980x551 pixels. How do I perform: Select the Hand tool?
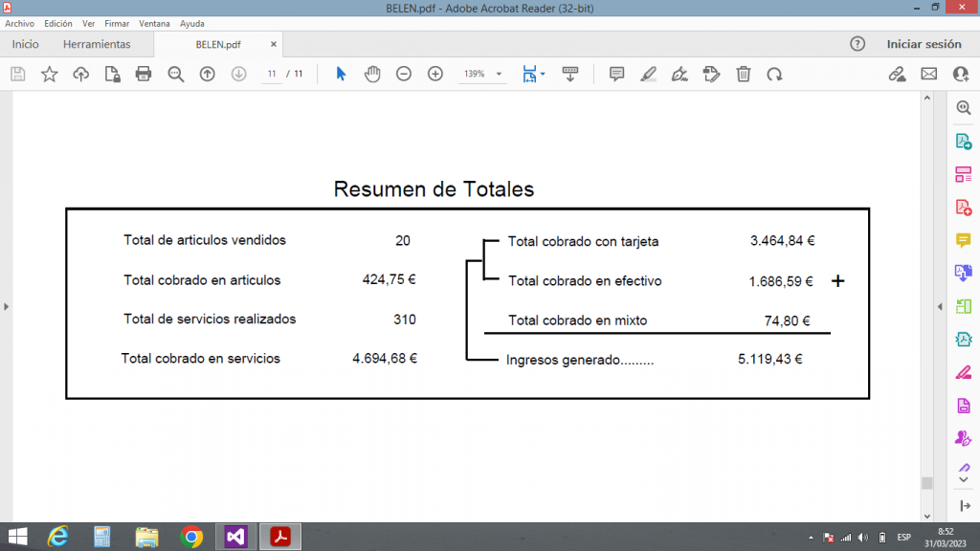coord(371,74)
